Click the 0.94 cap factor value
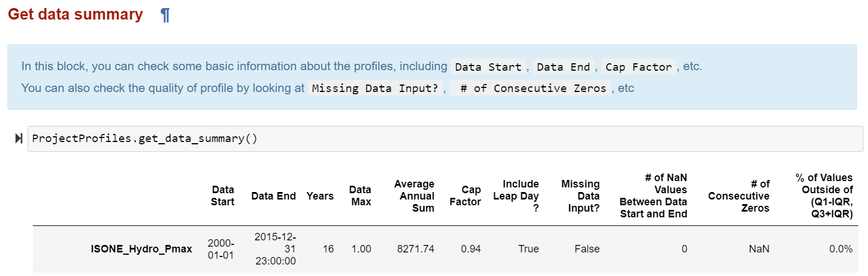868x276 pixels. click(471, 249)
